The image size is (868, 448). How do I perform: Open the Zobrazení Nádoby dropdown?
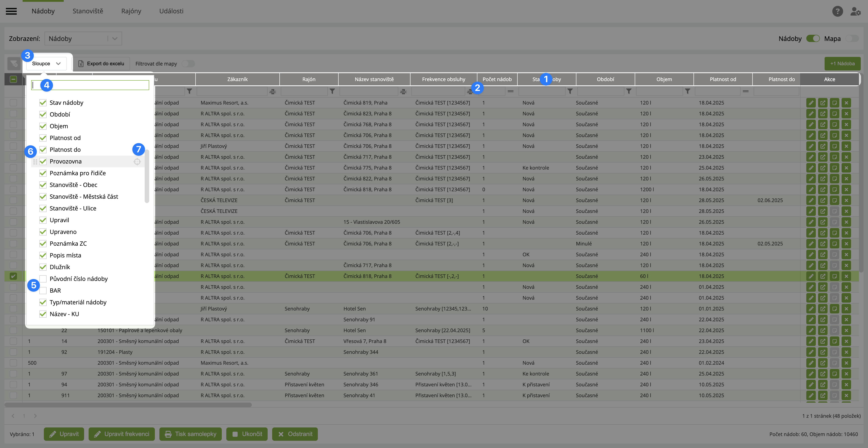(83, 38)
